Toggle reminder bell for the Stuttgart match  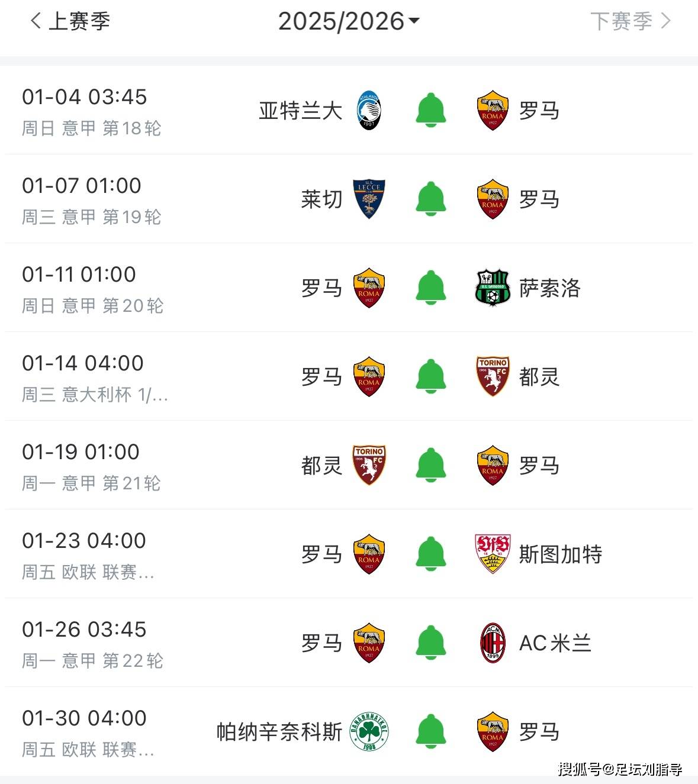point(431,554)
